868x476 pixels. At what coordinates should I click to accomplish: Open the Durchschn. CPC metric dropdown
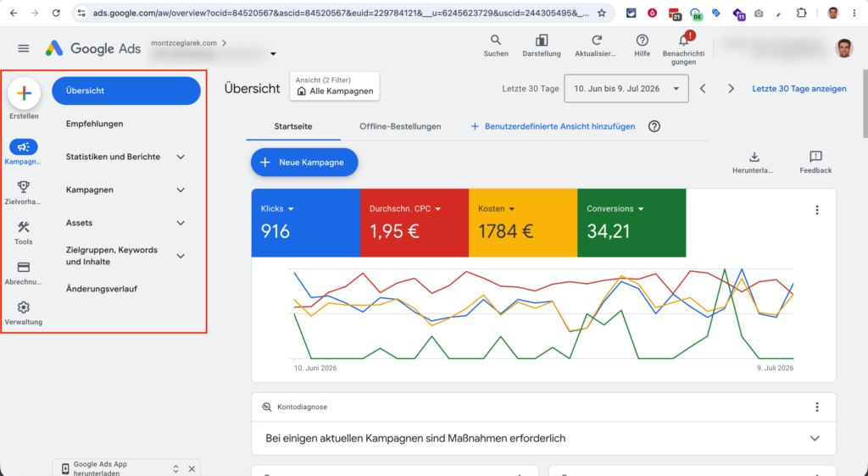438,209
